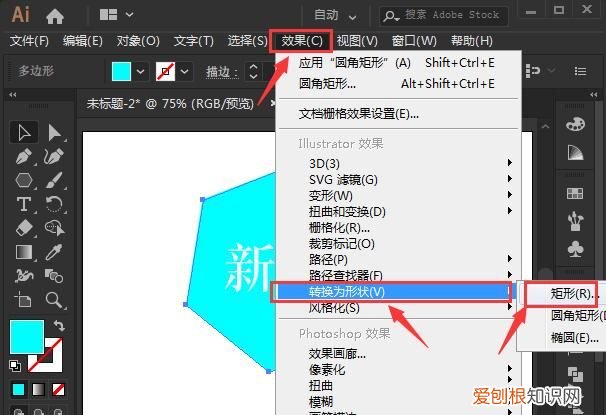Open the Brushes panel icon
The height and width of the screenshot is (415, 606).
[575, 221]
